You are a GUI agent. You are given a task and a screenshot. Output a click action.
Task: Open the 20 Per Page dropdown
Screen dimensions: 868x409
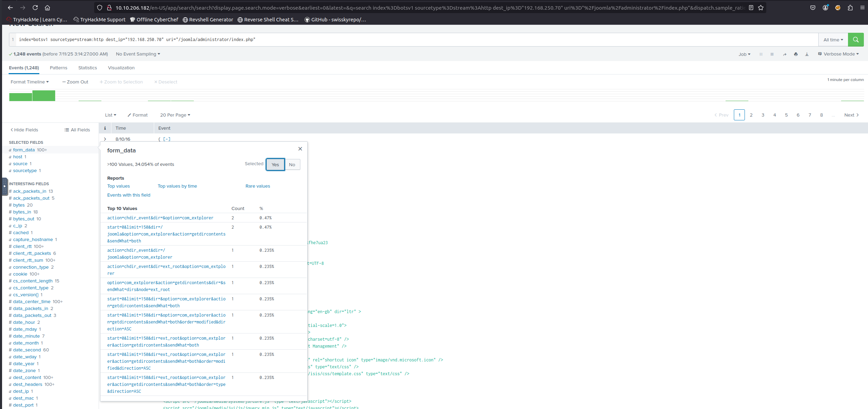point(175,115)
